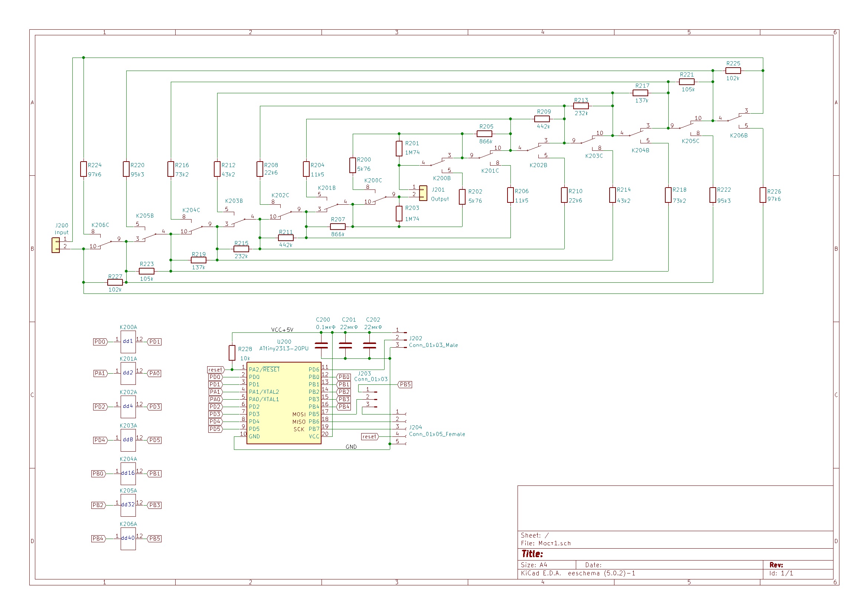Screen dimensions: 868x614
Task: Click the PB5 label next to J203
Action: (x=405, y=385)
